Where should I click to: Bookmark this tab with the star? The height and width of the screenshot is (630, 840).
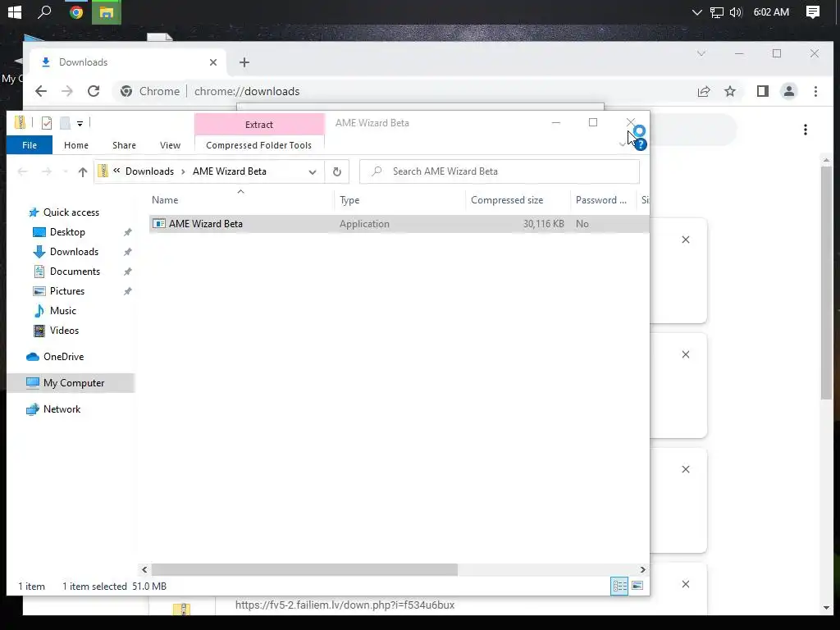730,92
